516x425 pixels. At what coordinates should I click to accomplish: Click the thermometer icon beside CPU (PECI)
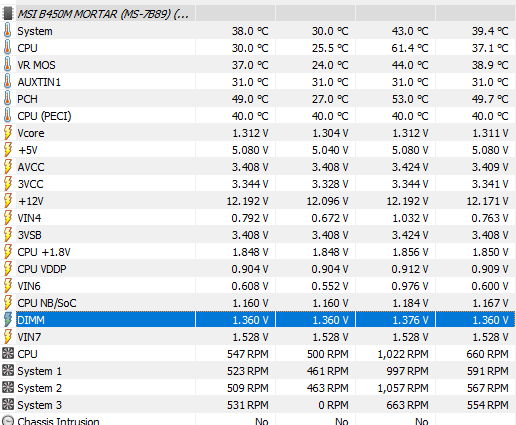click(x=7, y=116)
